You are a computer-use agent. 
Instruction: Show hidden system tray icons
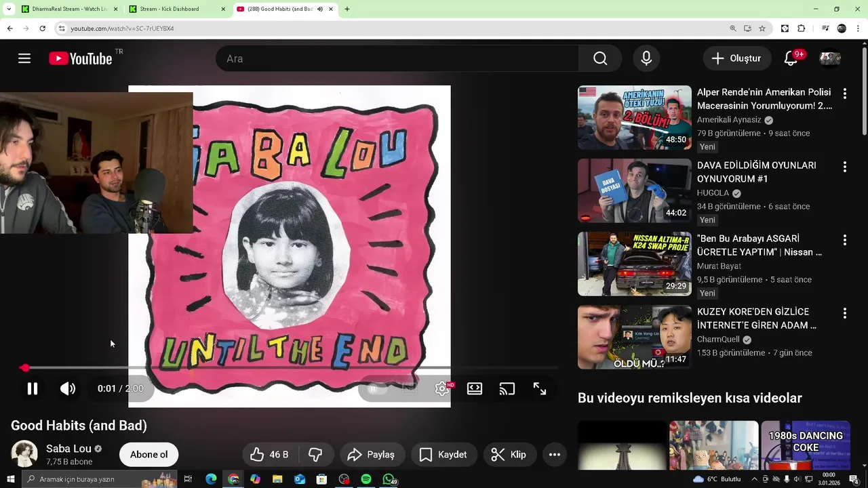[x=755, y=479]
